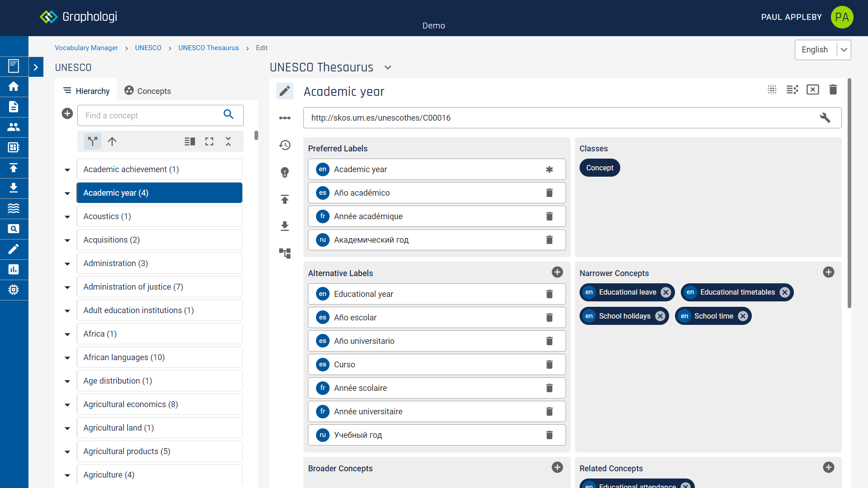The height and width of the screenshot is (488, 868).
Task: Add a new concept with the plus icon
Action: (x=67, y=113)
